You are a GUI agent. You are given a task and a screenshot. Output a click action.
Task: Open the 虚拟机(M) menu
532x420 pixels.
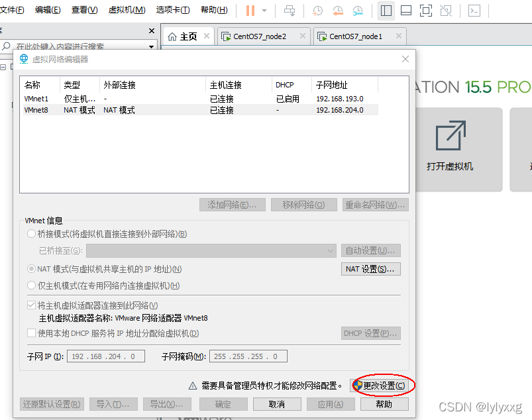[x=127, y=10]
